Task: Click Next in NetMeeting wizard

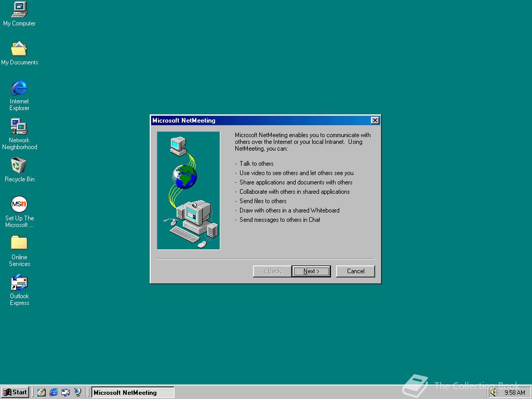Action: (311, 271)
